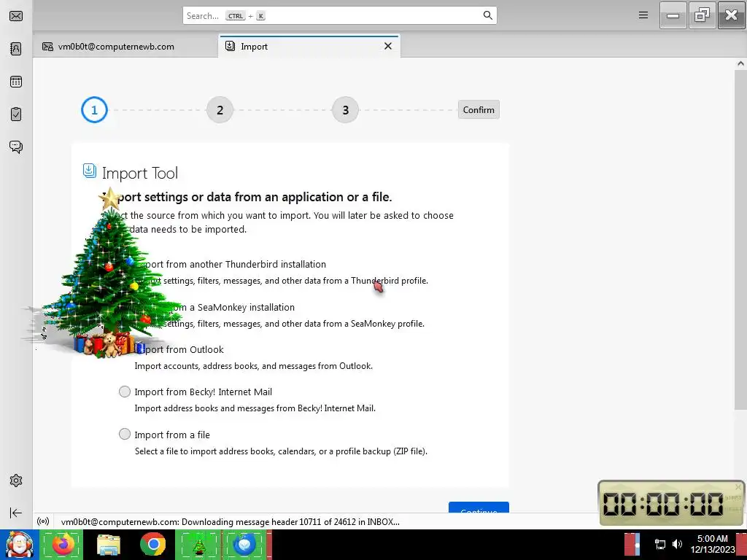747x560 pixels.
Task: Focus the Search input field
Action: coord(340,16)
